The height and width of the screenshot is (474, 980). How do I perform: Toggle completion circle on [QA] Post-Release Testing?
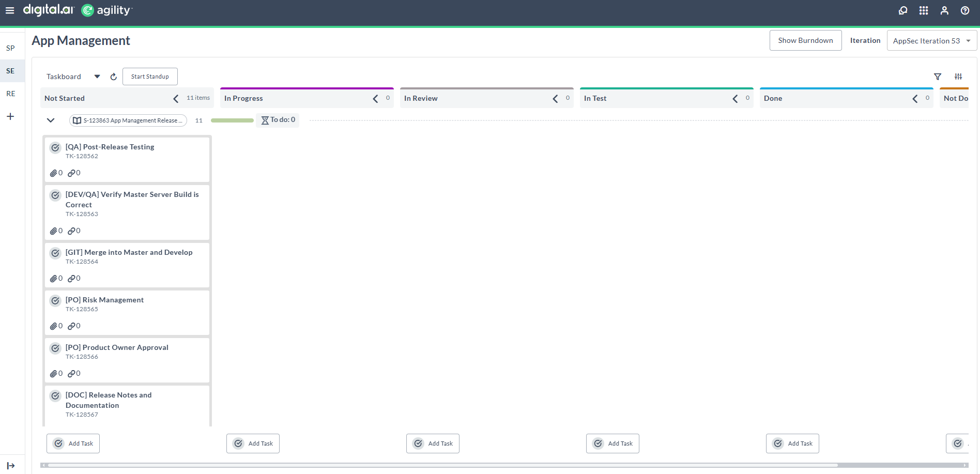pos(55,147)
